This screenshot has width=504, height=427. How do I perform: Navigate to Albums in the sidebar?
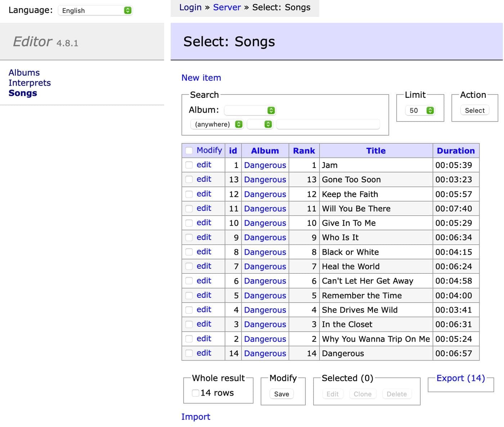click(24, 72)
